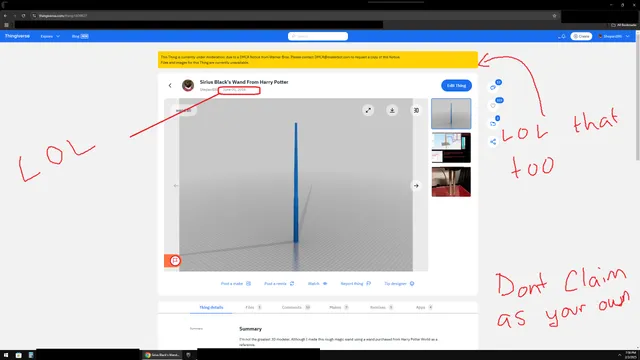The width and height of the screenshot is (640, 360).
Task: Expand the user account dropdown
Action: point(614,36)
